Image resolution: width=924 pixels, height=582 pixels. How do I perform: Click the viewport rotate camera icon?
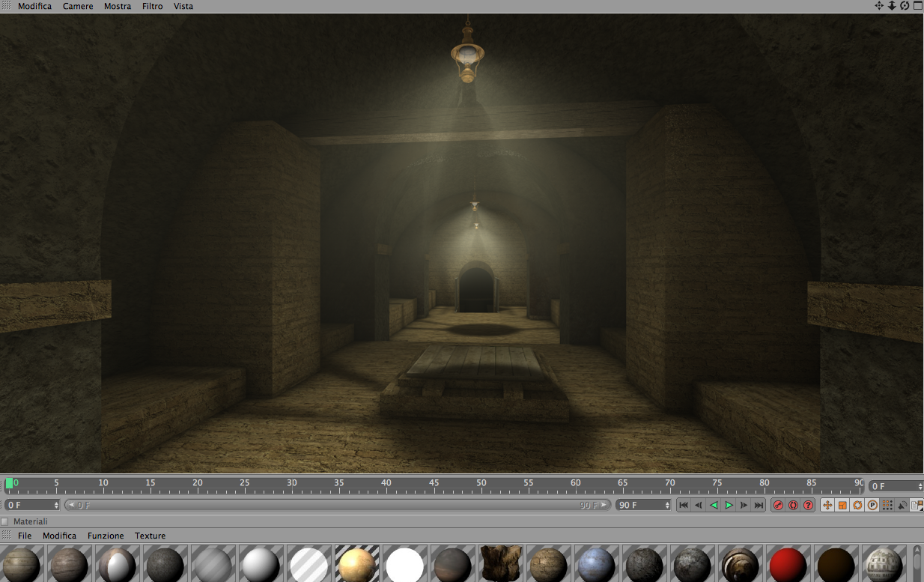(x=905, y=6)
